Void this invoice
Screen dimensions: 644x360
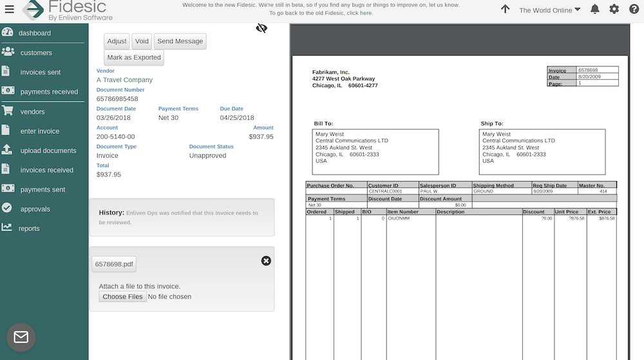tap(142, 41)
